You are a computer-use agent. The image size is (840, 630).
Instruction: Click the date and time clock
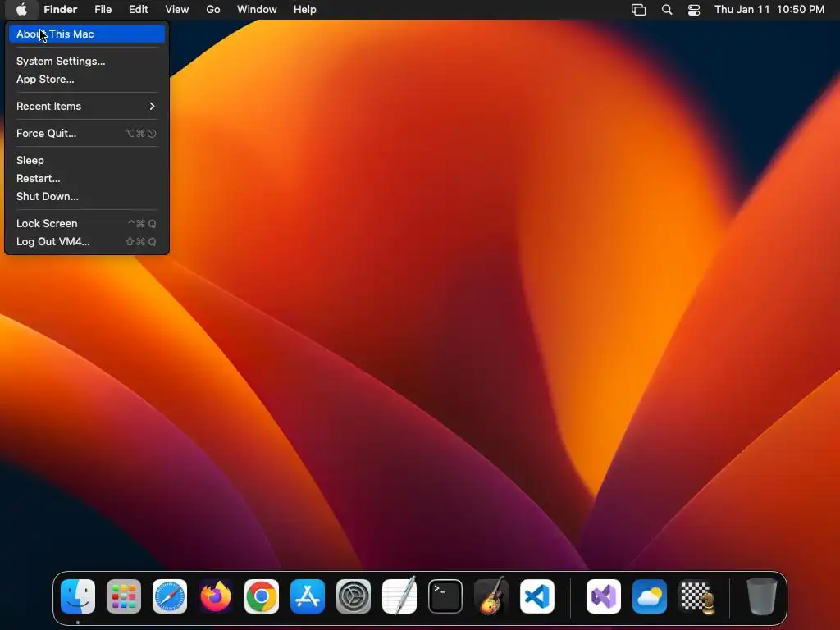click(769, 10)
